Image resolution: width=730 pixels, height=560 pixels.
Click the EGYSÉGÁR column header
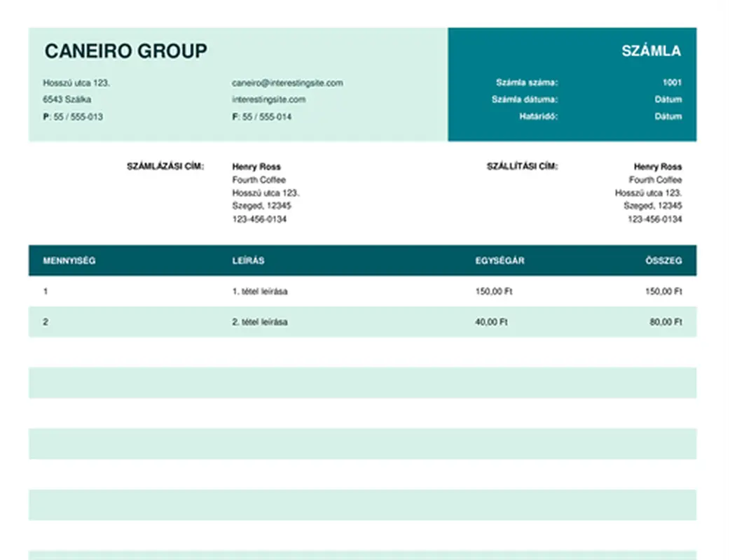click(x=500, y=260)
